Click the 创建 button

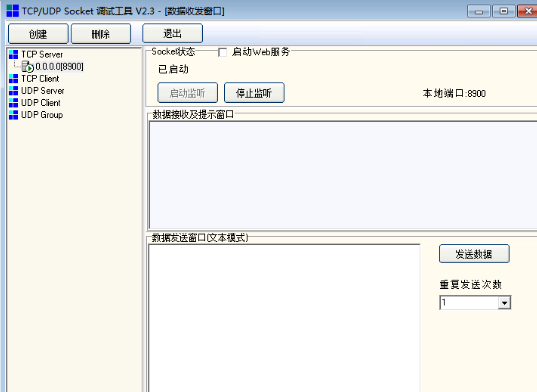38,34
